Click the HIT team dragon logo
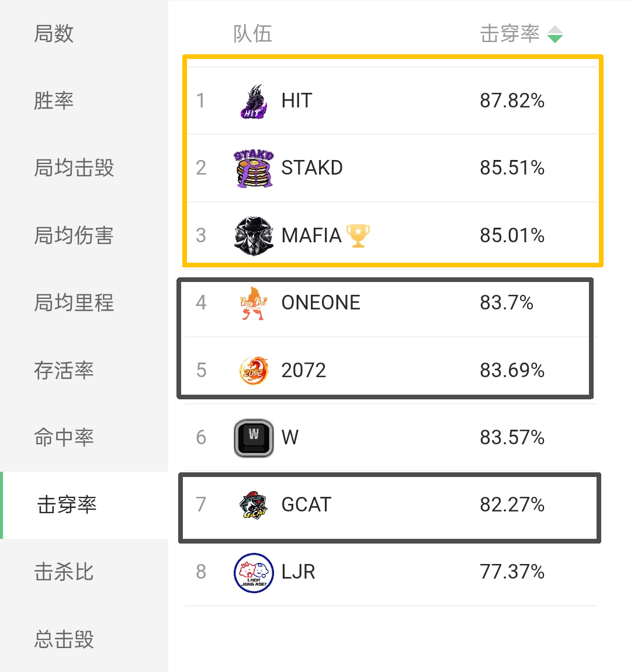The width and height of the screenshot is (631, 672). coord(254,101)
